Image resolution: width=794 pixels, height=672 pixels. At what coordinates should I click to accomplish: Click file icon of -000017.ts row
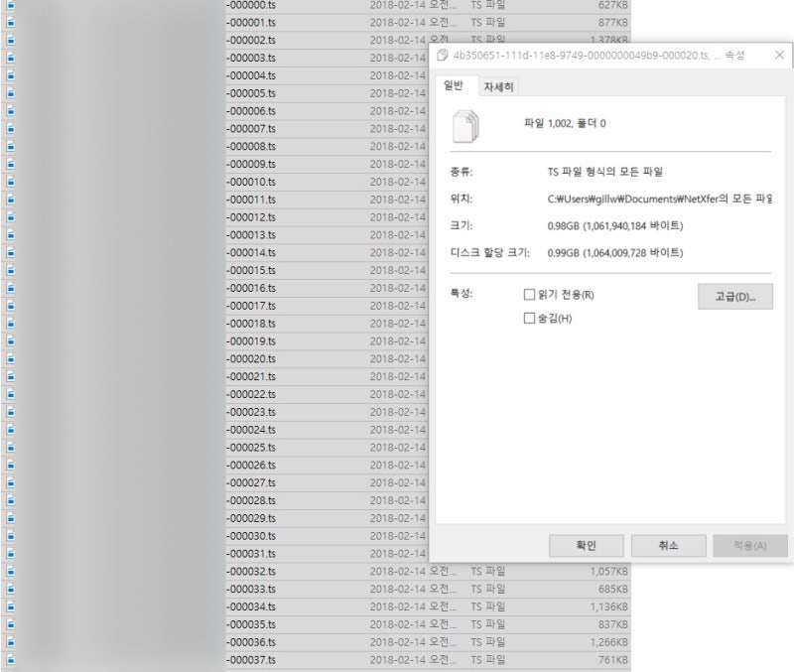click(10, 306)
